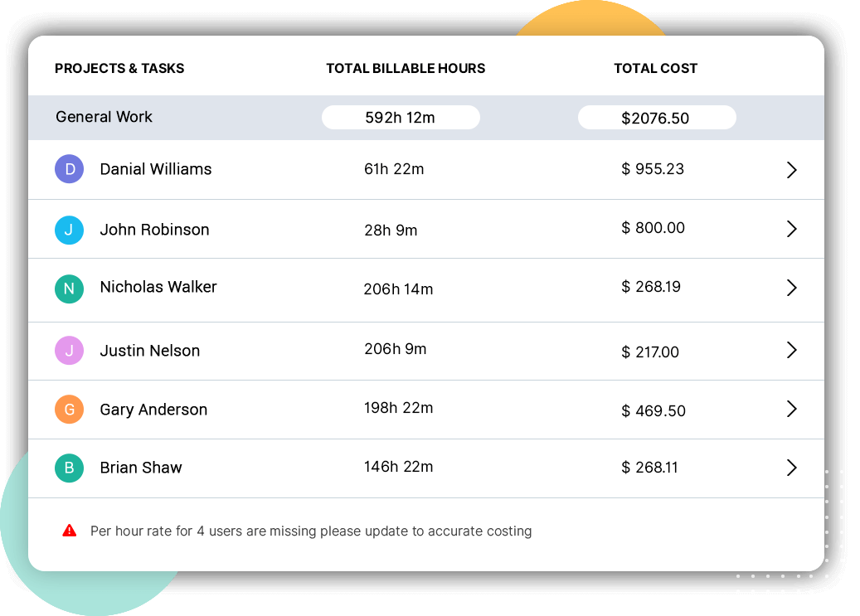Expand Danial Williams' row details

791,169
